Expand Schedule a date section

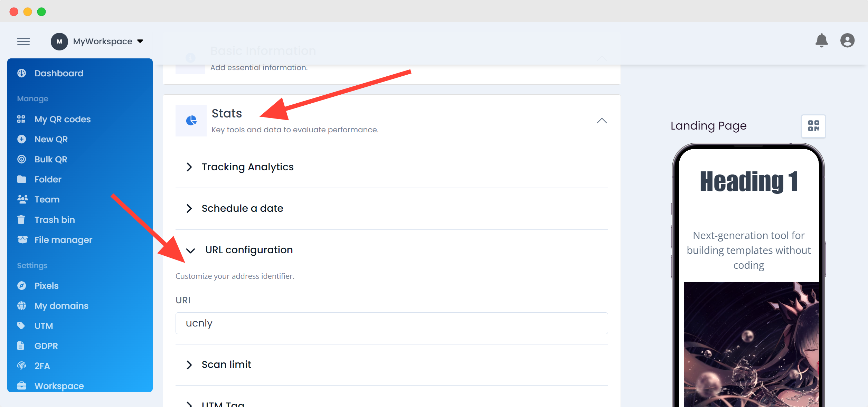point(242,208)
